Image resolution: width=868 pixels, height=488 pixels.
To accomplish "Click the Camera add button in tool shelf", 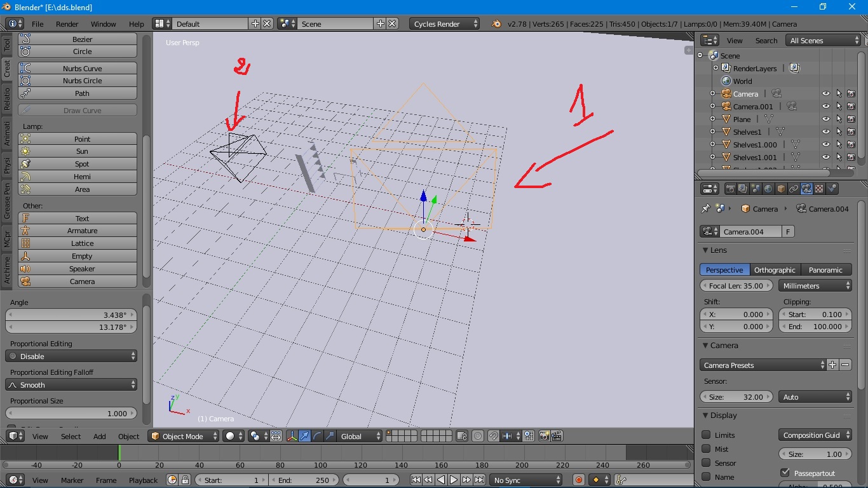I will [78, 281].
